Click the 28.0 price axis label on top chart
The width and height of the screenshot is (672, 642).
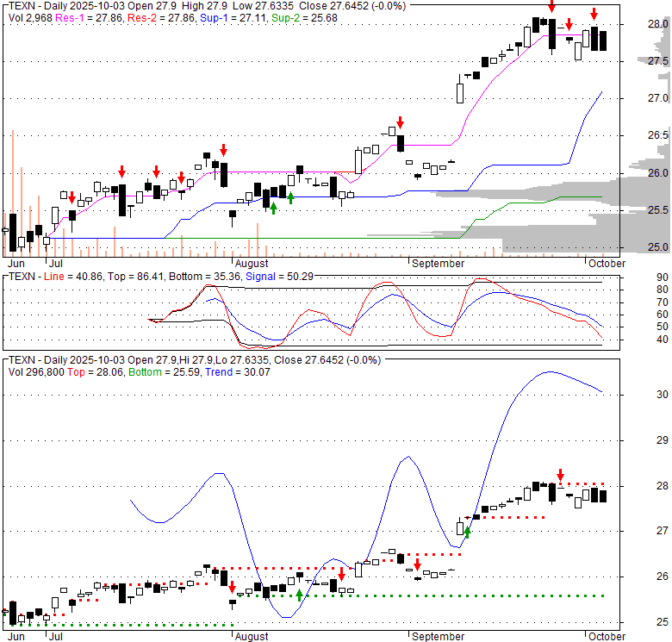[658, 24]
